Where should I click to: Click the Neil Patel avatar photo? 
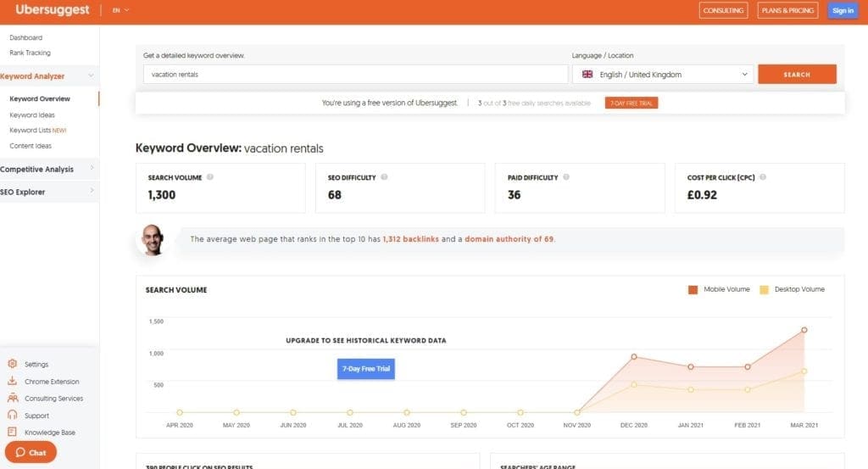153,240
